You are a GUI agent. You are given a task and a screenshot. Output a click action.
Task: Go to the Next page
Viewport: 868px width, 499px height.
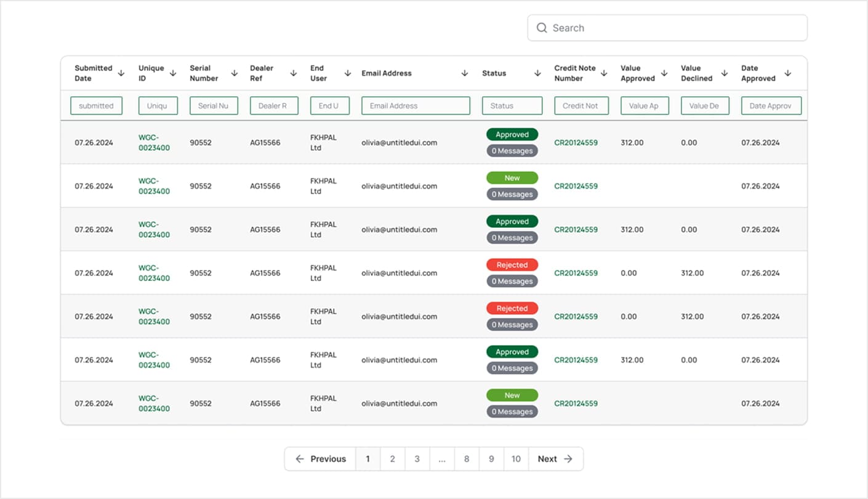[x=555, y=459]
